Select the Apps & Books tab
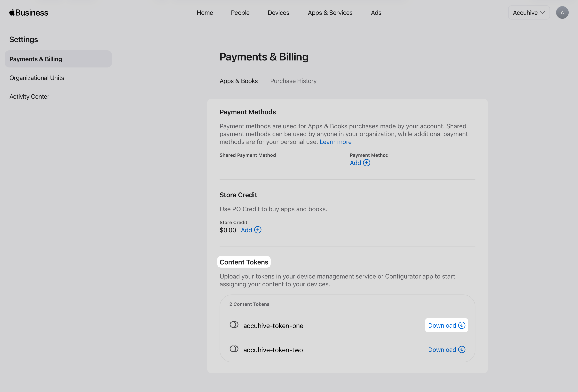This screenshot has width=578, height=392. (238, 81)
